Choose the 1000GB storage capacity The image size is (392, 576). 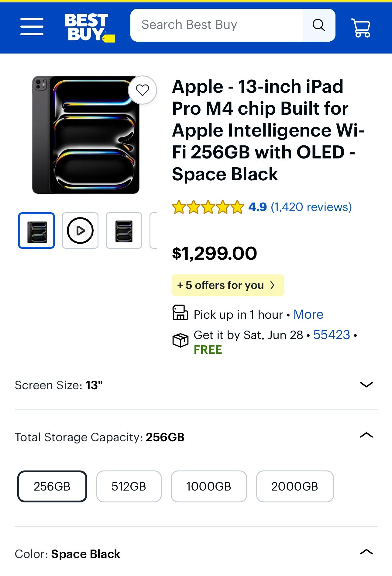[x=209, y=486]
